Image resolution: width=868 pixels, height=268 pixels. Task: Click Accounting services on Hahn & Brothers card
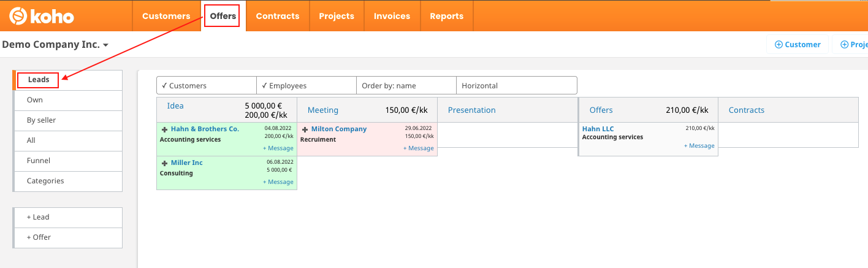coord(190,140)
